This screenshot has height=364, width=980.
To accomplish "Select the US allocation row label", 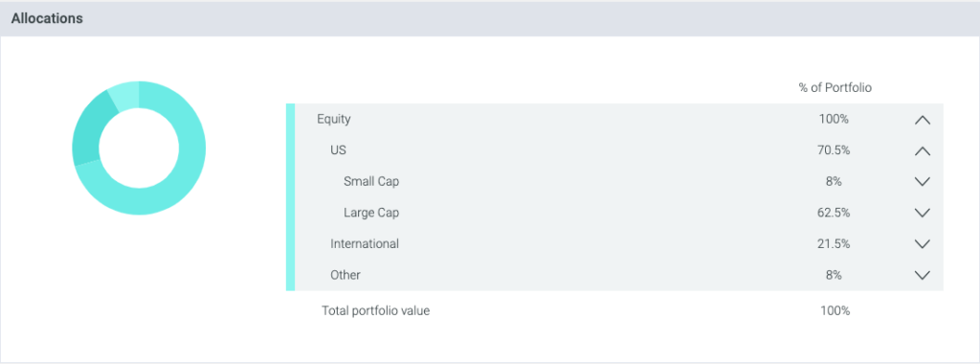I will pyautogui.click(x=338, y=150).
